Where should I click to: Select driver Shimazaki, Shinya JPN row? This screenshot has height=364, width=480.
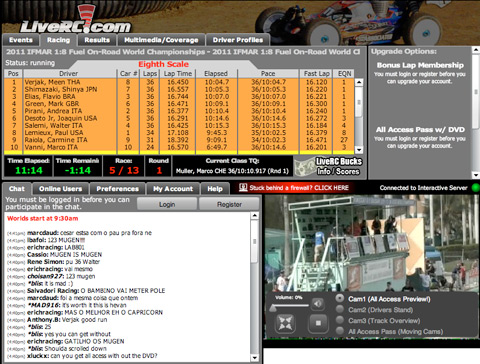[x=179, y=89]
